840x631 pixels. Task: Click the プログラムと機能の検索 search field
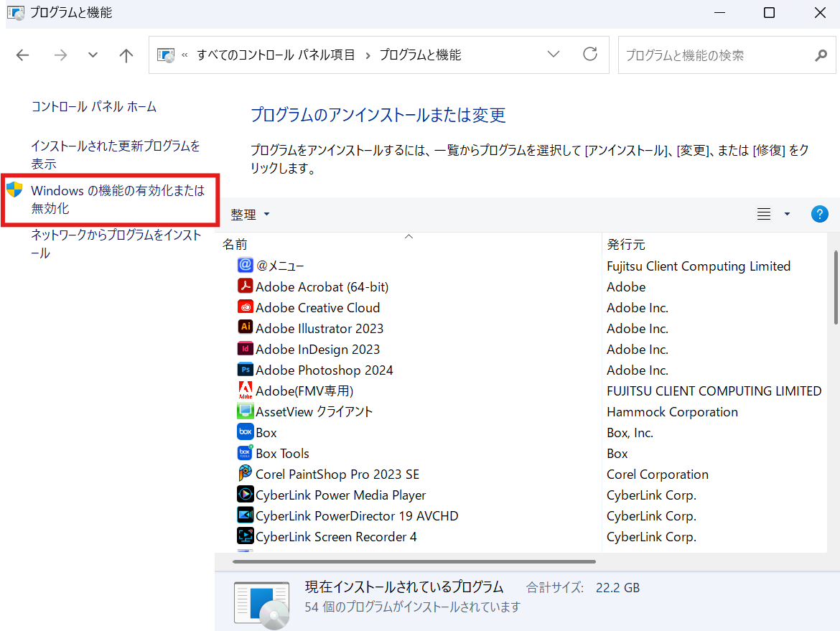pyautogui.click(x=718, y=55)
